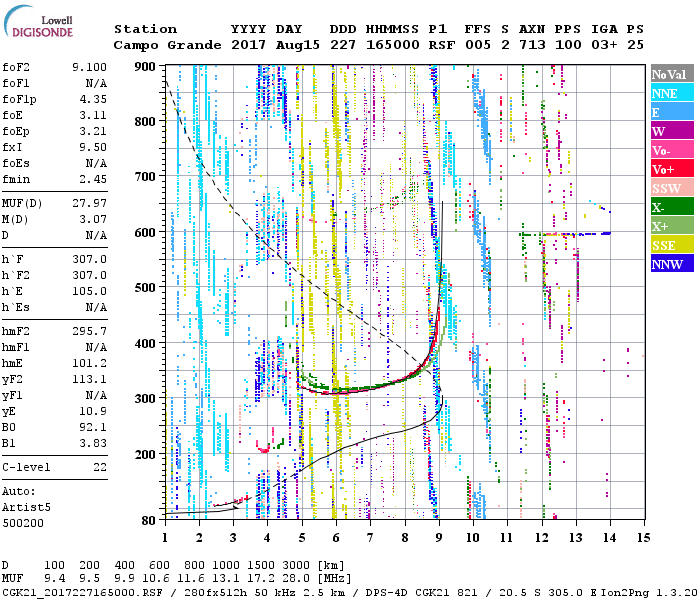Image resolution: width=700 pixels, height=600 pixels.
Task: Click the X+ light green legend box
Action: pyautogui.click(x=669, y=226)
